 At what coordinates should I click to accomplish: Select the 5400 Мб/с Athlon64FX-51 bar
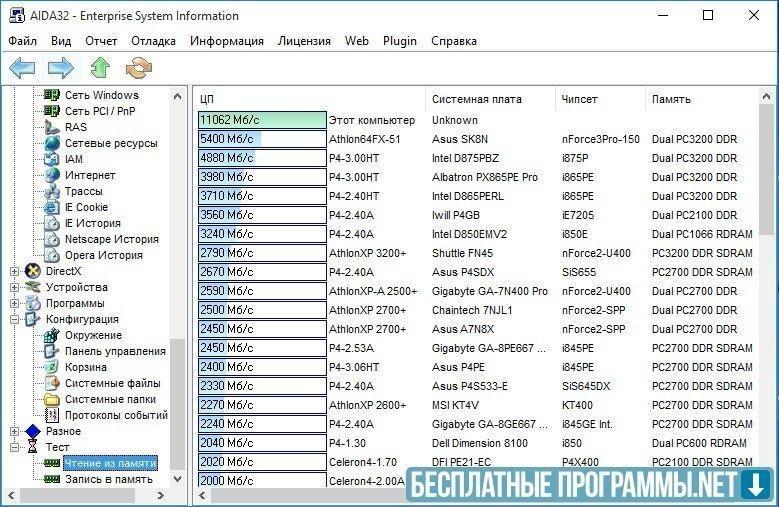click(x=262, y=139)
